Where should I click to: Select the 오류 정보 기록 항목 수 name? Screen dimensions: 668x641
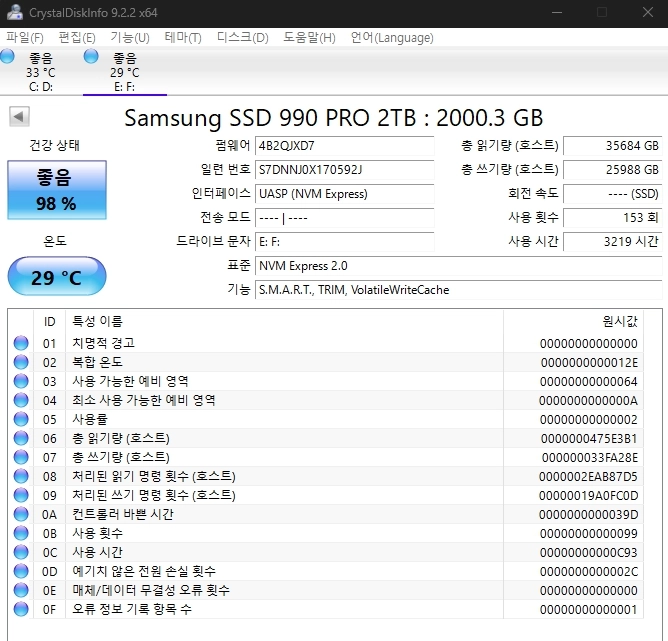(x=132, y=609)
